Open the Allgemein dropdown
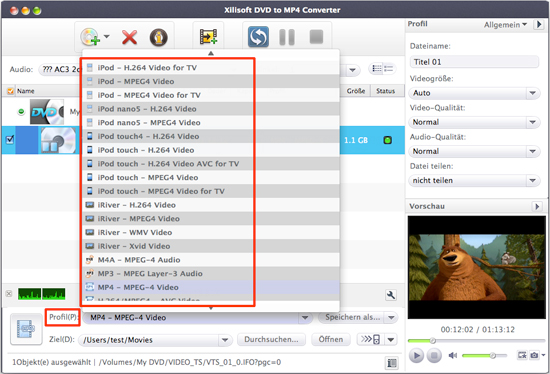The height and width of the screenshot is (374, 550). pos(505,25)
